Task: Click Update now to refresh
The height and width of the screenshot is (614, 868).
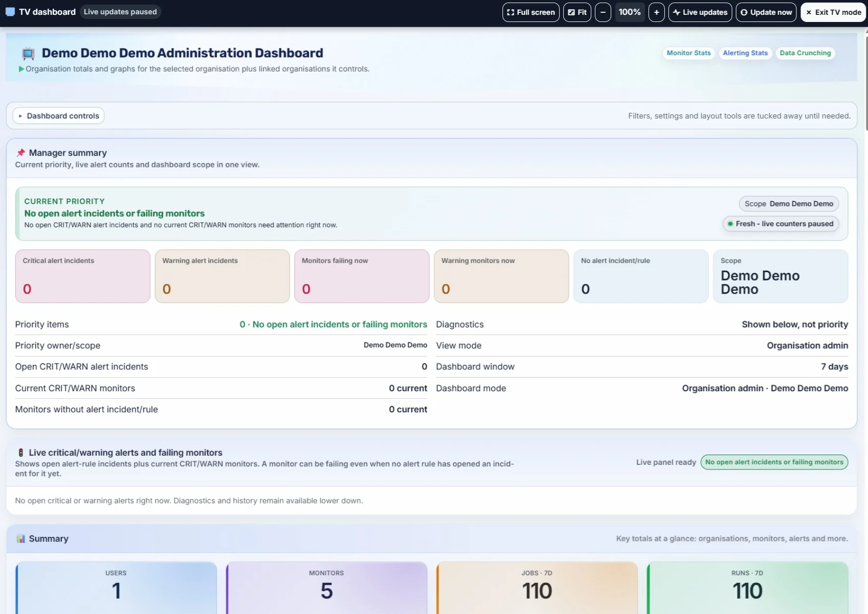Action: tap(766, 12)
